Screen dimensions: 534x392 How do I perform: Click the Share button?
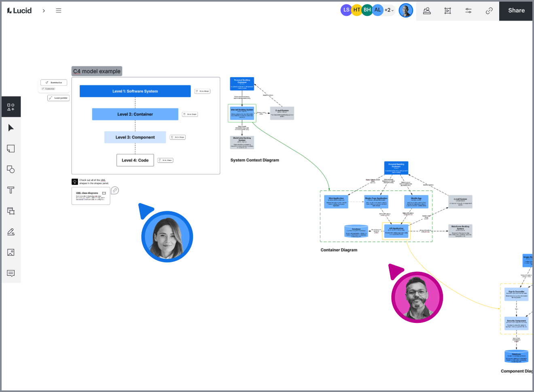click(x=516, y=11)
